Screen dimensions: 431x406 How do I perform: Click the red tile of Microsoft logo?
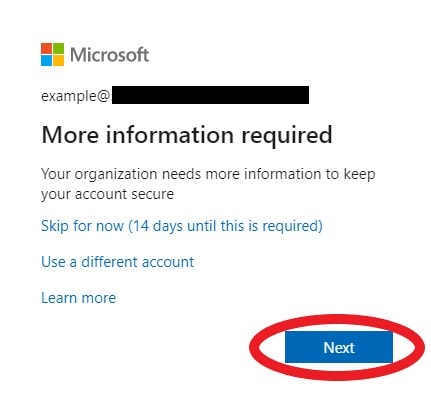46,48
